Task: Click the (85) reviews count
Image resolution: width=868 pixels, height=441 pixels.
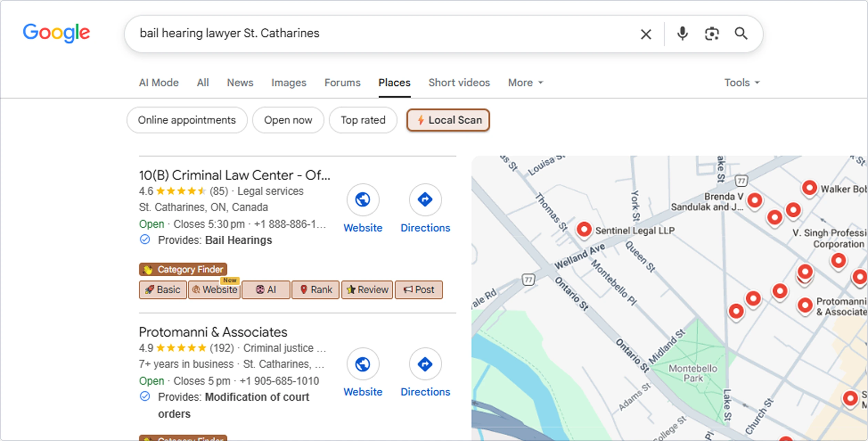Action: pos(219,191)
